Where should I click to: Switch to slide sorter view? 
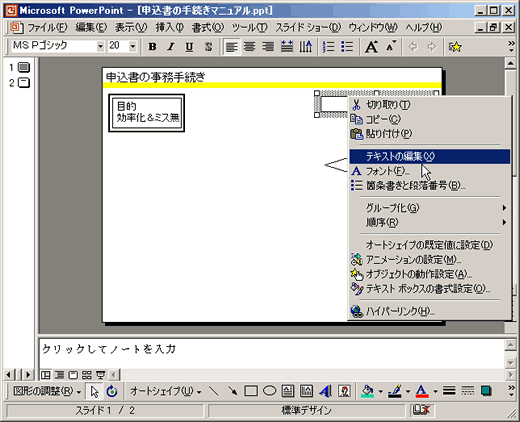(87, 375)
